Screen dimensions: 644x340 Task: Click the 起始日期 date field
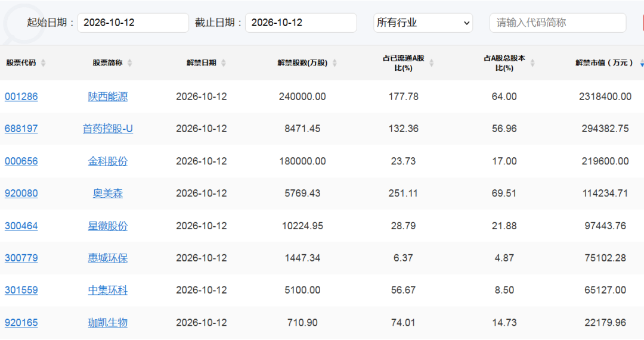[133, 23]
